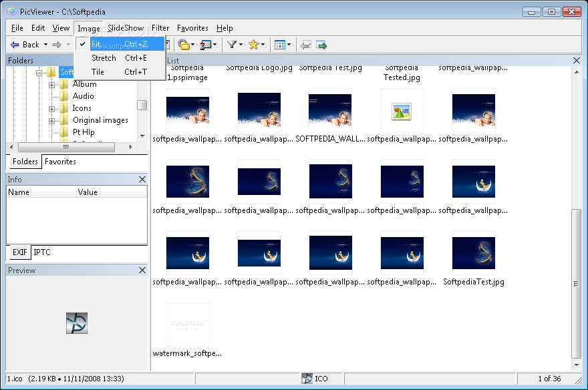Click the Pt Hlp folder icon
The width and height of the screenshot is (588, 390).
[x=64, y=132]
